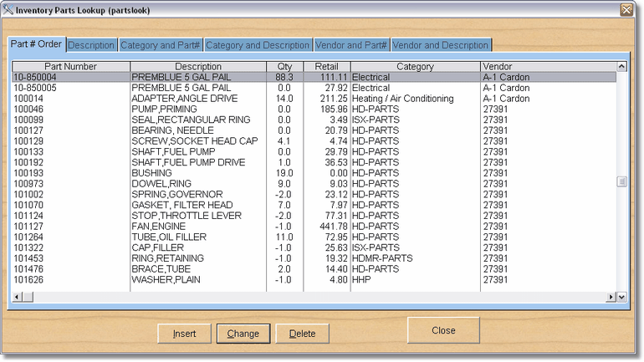Click the tools icon in the title bar
The height and width of the screenshot is (362, 644).
pyautogui.click(x=8, y=9)
